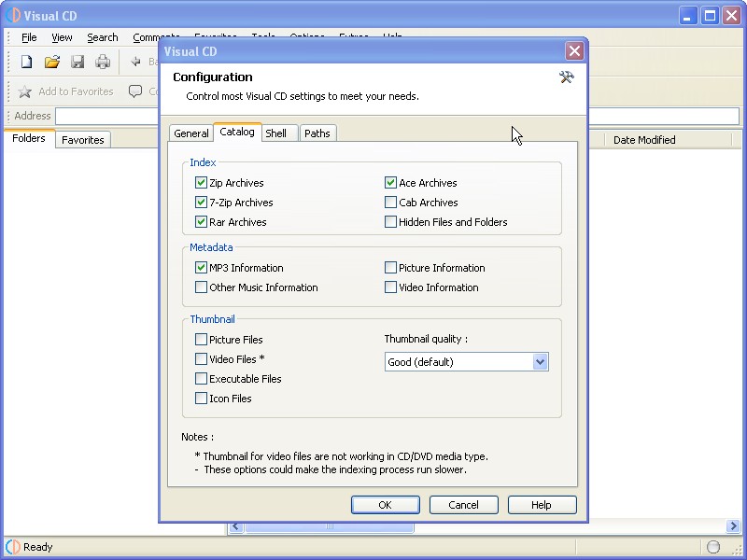
Task: Enable Icon Files thumbnails
Action: tap(201, 398)
